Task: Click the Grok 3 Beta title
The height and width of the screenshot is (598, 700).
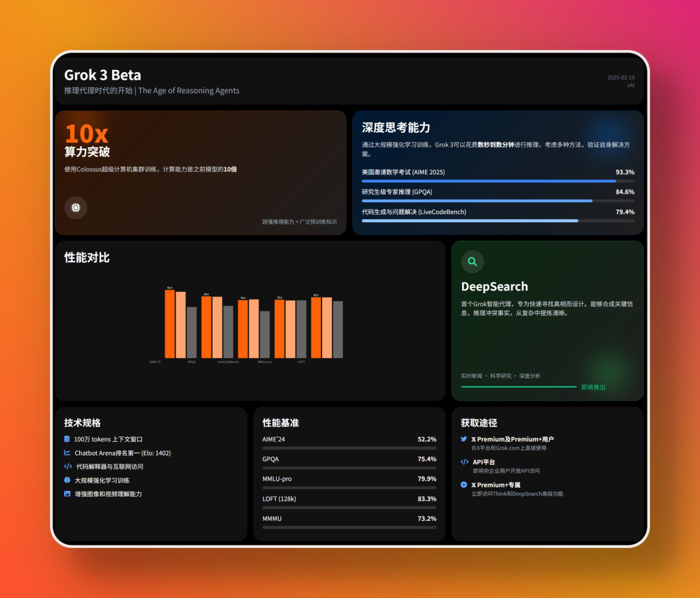Action: (102, 75)
